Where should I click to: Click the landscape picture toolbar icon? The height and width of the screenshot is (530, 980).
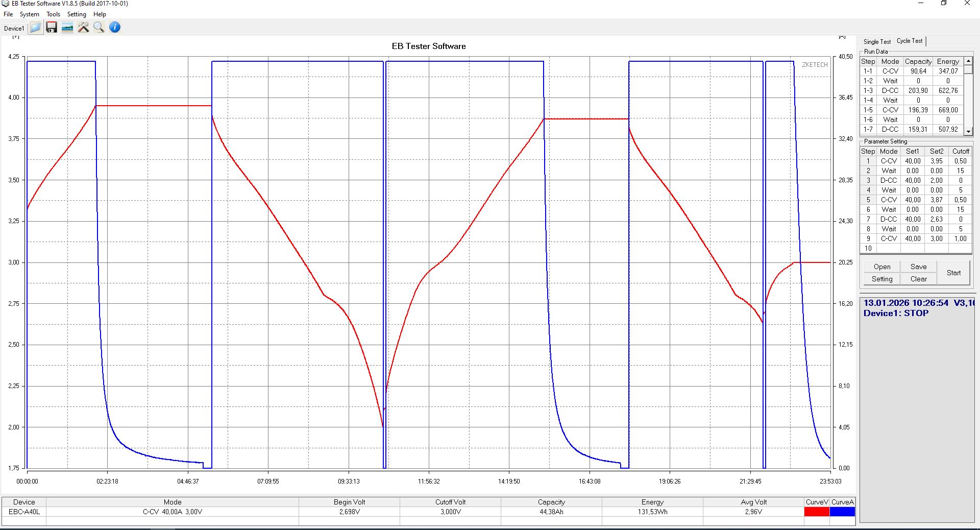(x=67, y=28)
